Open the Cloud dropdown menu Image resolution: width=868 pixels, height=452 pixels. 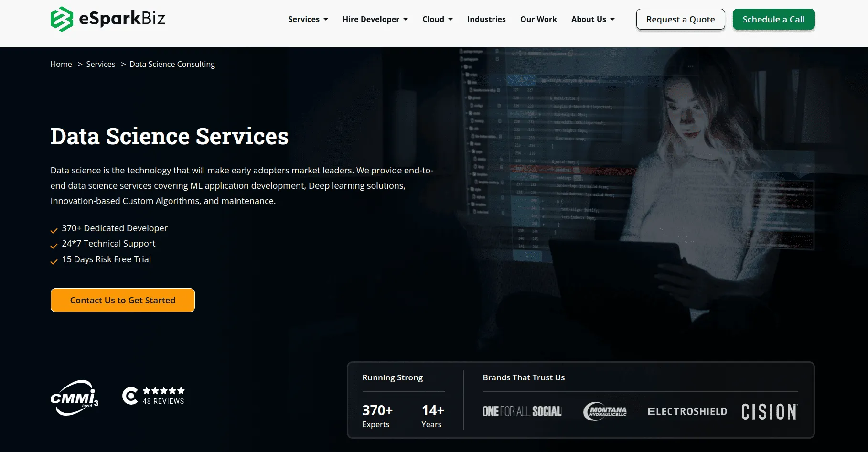pyautogui.click(x=437, y=19)
